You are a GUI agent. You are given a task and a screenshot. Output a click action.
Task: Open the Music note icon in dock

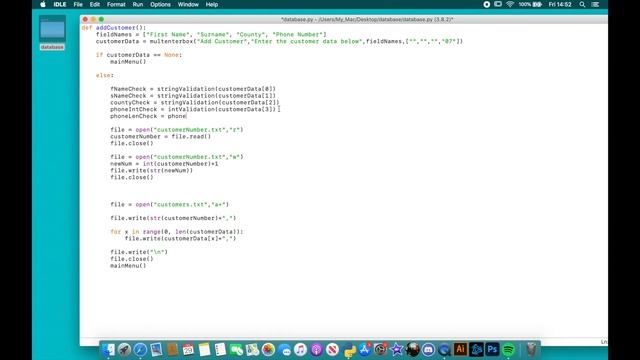click(x=300, y=349)
